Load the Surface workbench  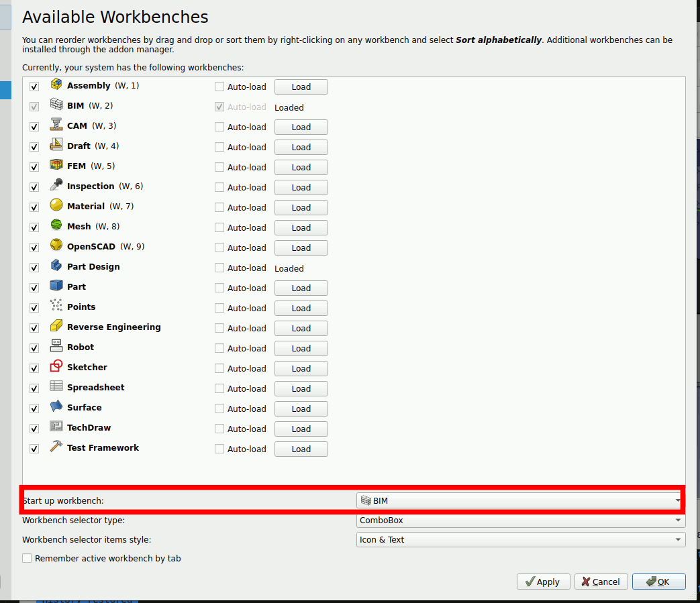[x=301, y=408]
